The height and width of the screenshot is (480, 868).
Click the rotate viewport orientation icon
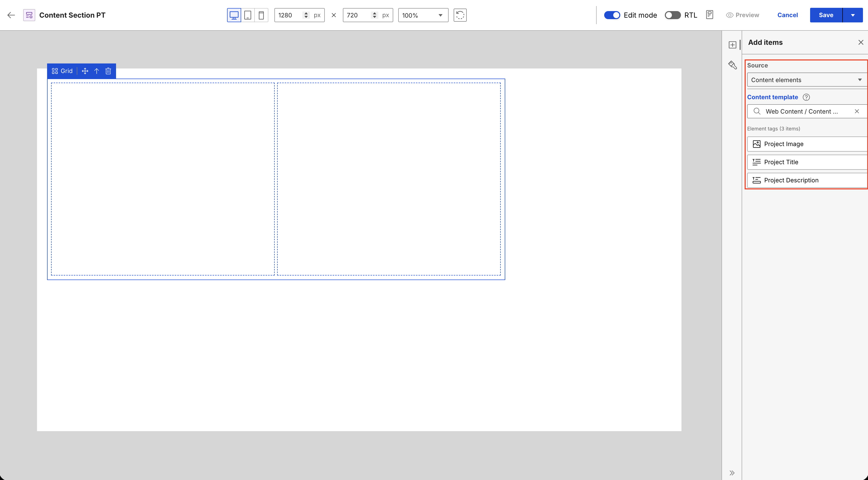coord(460,15)
